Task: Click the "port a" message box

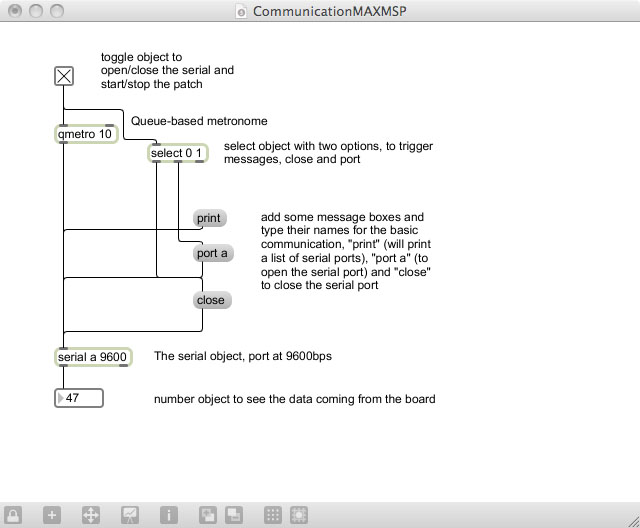Action: 212,253
